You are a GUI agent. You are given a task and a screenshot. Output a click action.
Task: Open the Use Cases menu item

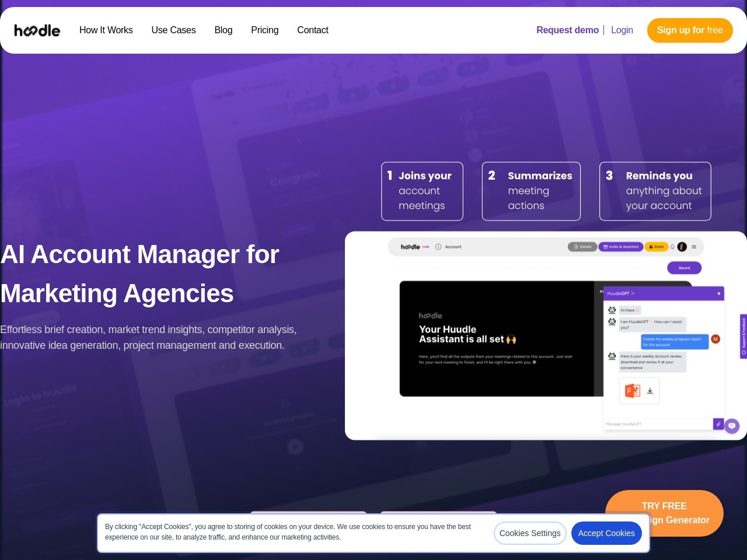(x=173, y=30)
